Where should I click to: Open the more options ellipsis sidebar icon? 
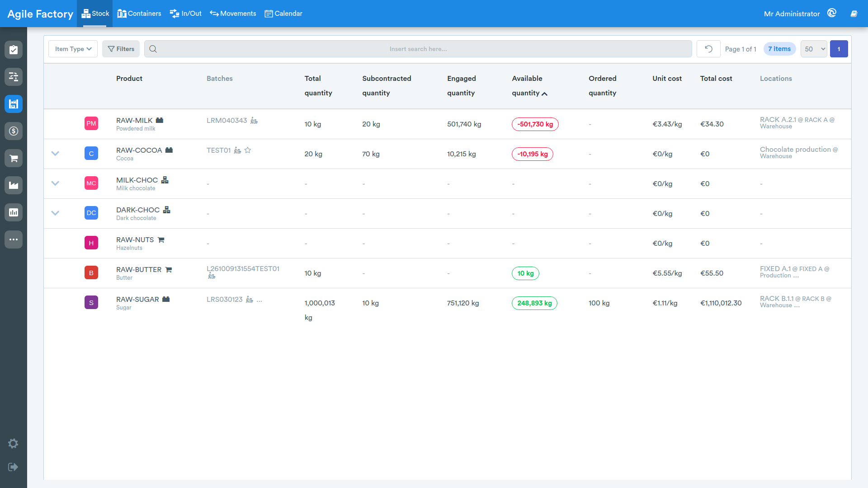[x=14, y=239]
